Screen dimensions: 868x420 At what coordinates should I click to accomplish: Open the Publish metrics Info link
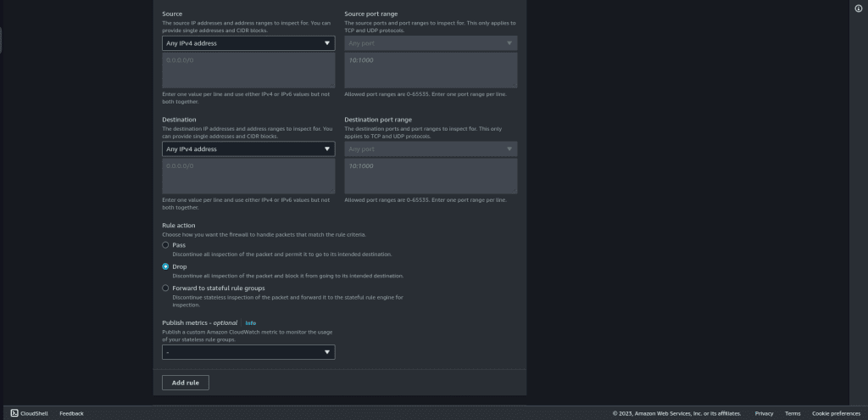pyautogui.click(x=251, y=323)
